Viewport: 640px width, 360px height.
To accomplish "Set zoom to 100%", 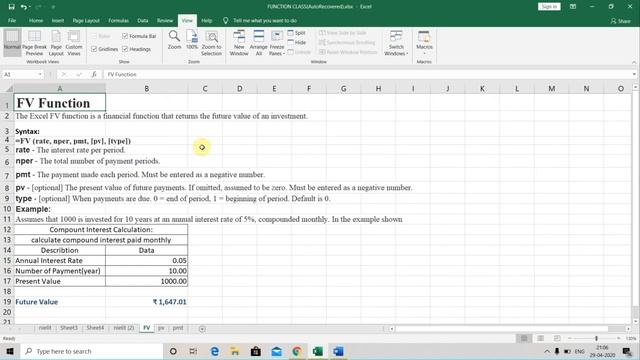I will pos(192,40).
